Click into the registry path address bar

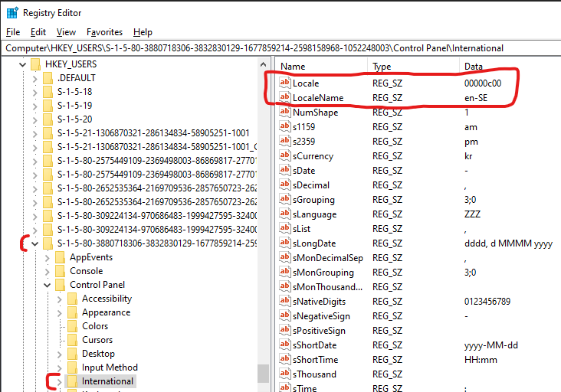pos(280,48)
